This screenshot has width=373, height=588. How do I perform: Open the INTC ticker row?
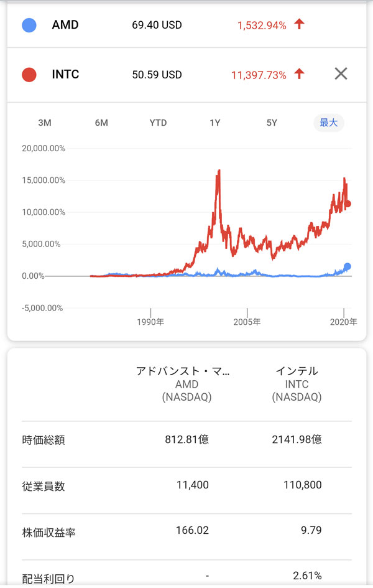click(66, 75)
